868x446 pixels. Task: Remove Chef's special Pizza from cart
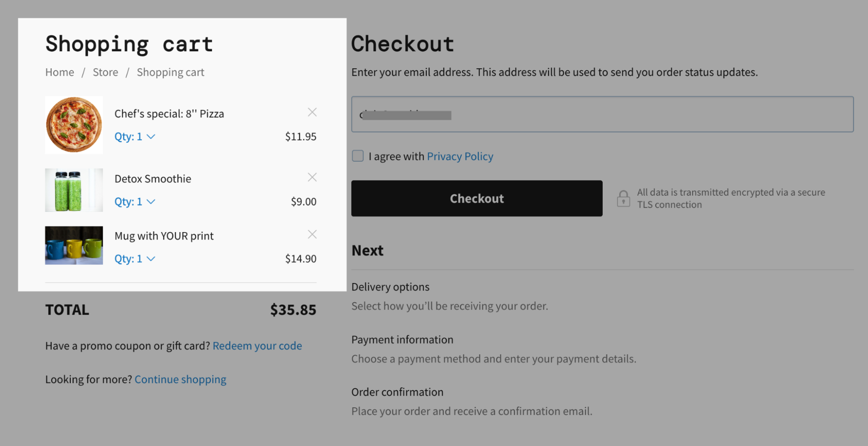[x=312, y=112]
